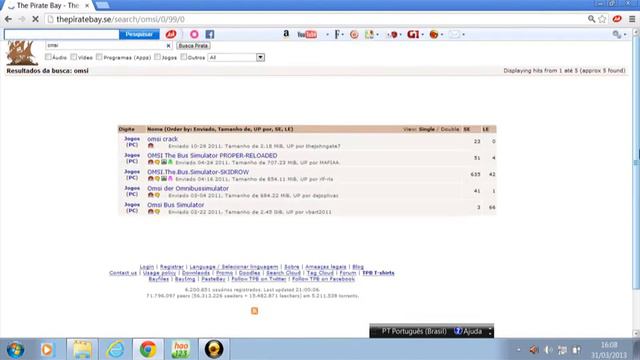Check the Outros filter checkbox
640x360 pixels.
pyautogui.click(x=184, y=57)
